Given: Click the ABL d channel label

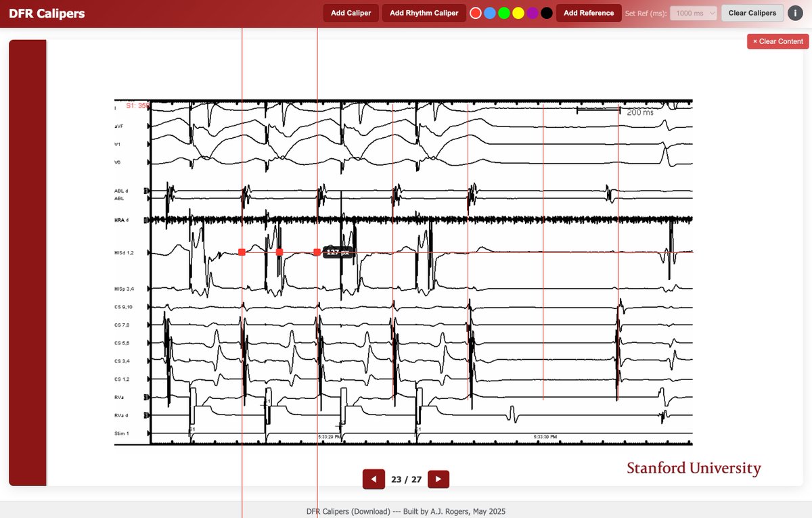Looking at the screenshot, I should tap(122, 192).
